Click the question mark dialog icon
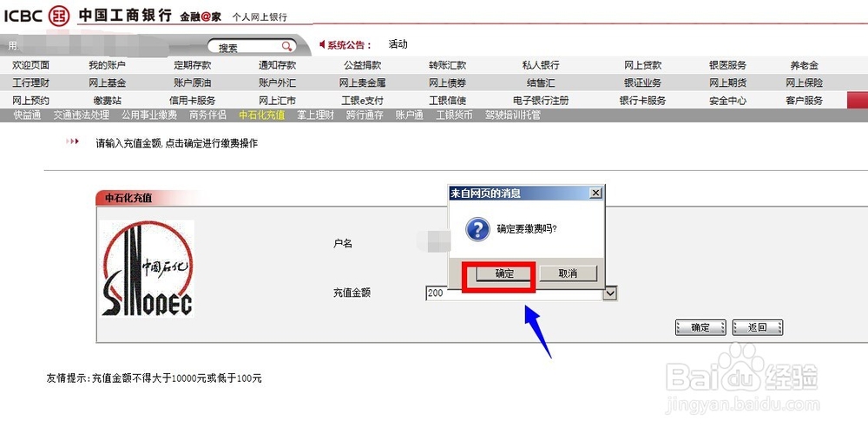The height and width of the screenshot is (434, 868). (477, 228)
